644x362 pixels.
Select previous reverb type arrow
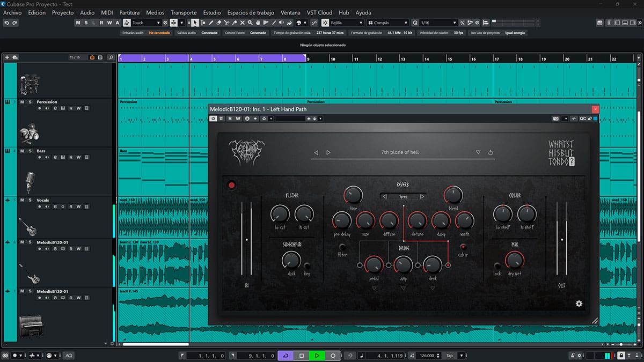coord(384,197)
